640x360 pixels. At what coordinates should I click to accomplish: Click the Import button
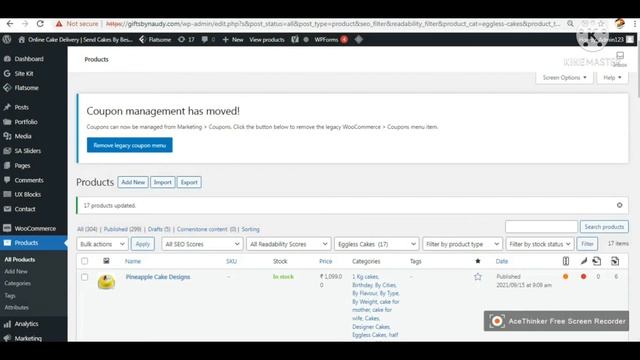click(x=162, y=182)
